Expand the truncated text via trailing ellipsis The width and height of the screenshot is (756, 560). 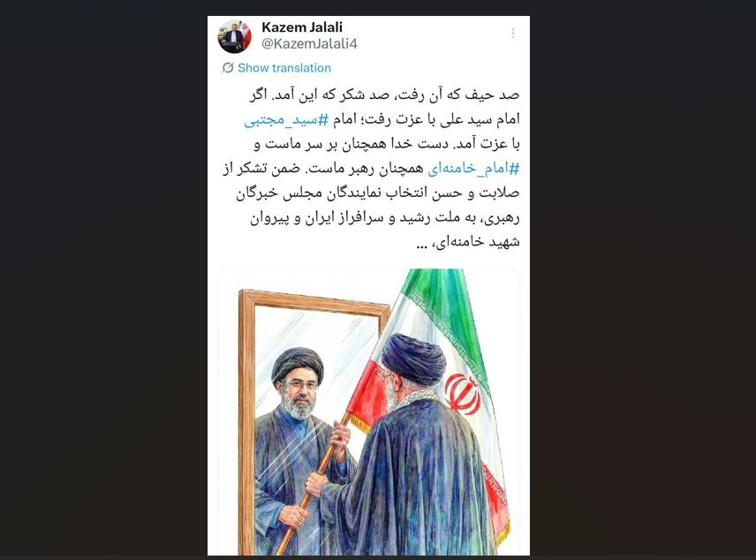(422, 245)
